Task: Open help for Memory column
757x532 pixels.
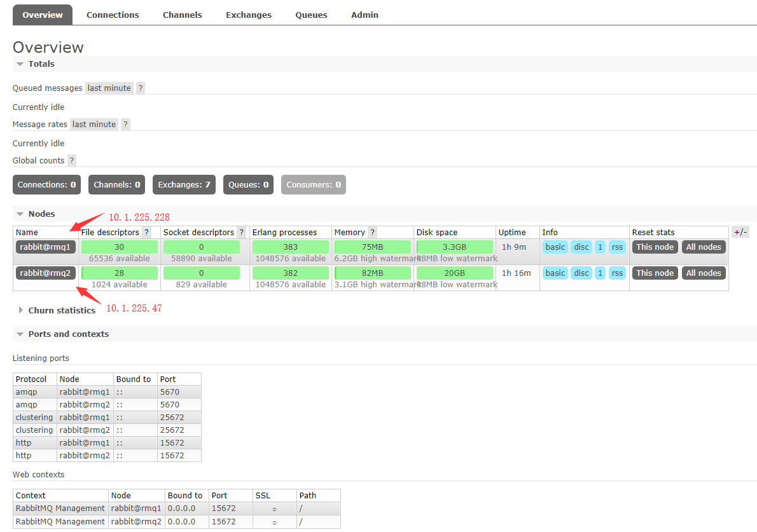Action: click(372, 232)
